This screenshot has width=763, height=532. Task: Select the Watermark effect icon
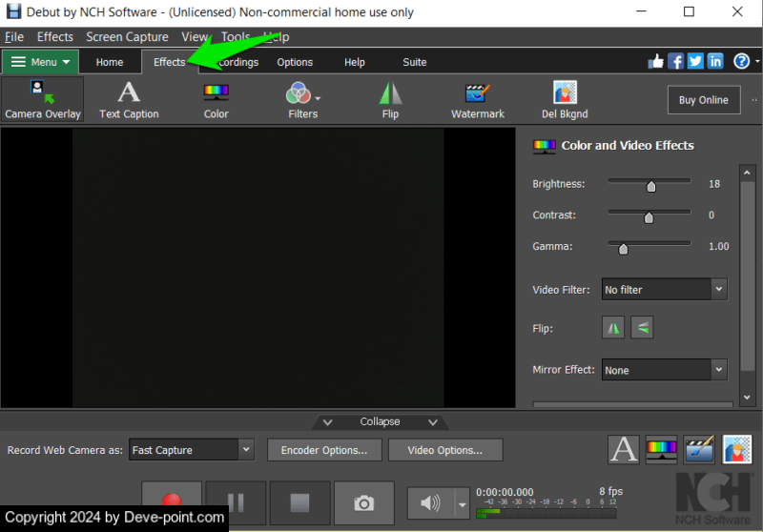[477, 99]
